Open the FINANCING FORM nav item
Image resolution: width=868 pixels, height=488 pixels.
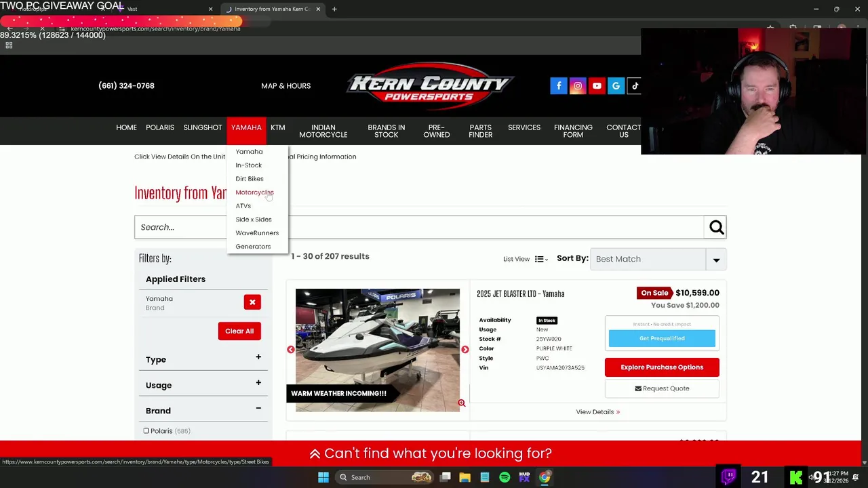(573, 131)
